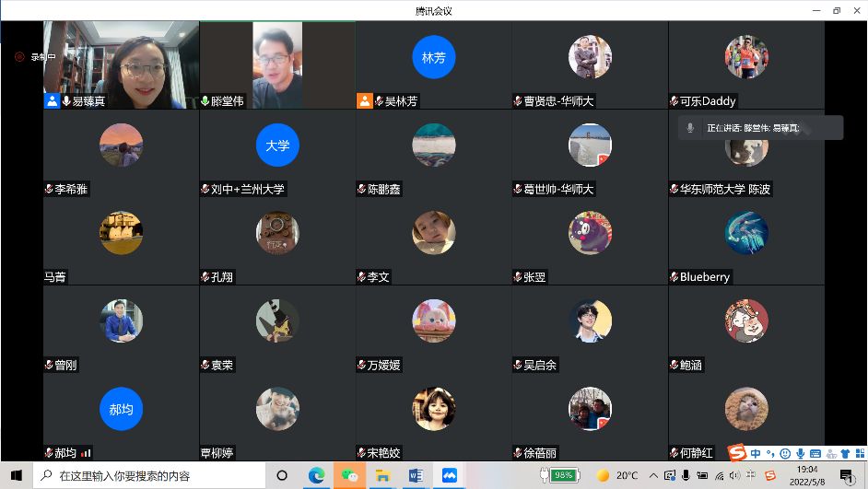Image resolution: width=868 pixels, height=489 pixels.
Task: Open Task View from the taskbar
Action: 282,475
